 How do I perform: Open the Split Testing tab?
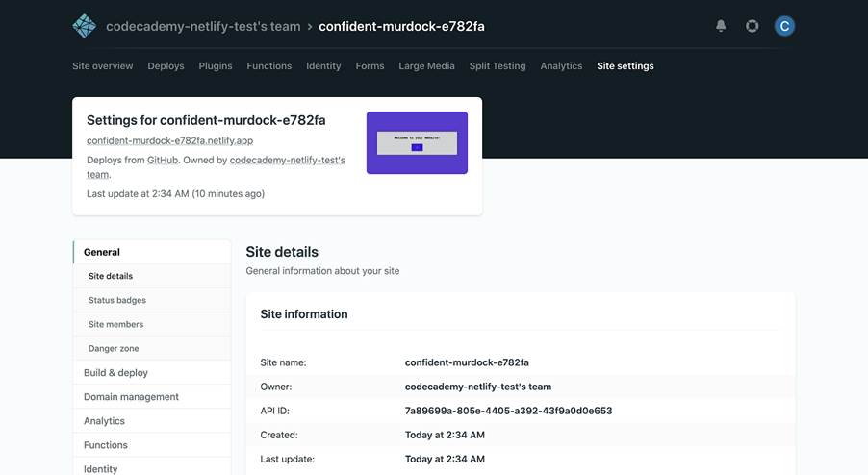tap(498, 66)
